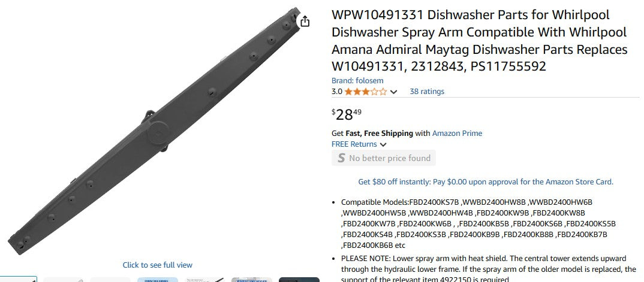The width and height of the screenshot is (644, 282).
Task: Select the blue compatible models thumbnail
Action: point(158,280)
